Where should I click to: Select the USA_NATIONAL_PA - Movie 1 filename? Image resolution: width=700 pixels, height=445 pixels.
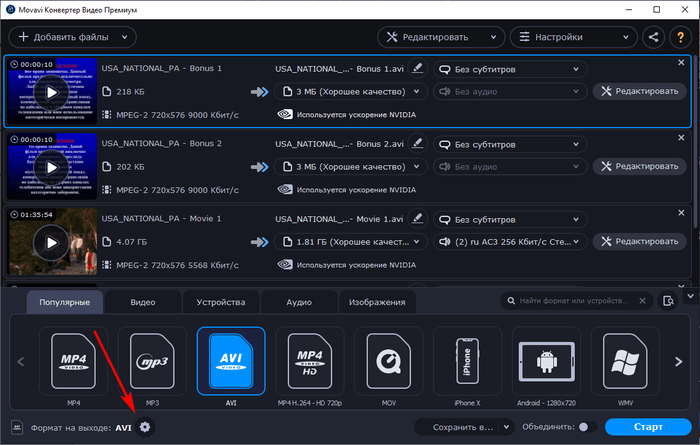(x=161, y=219)
